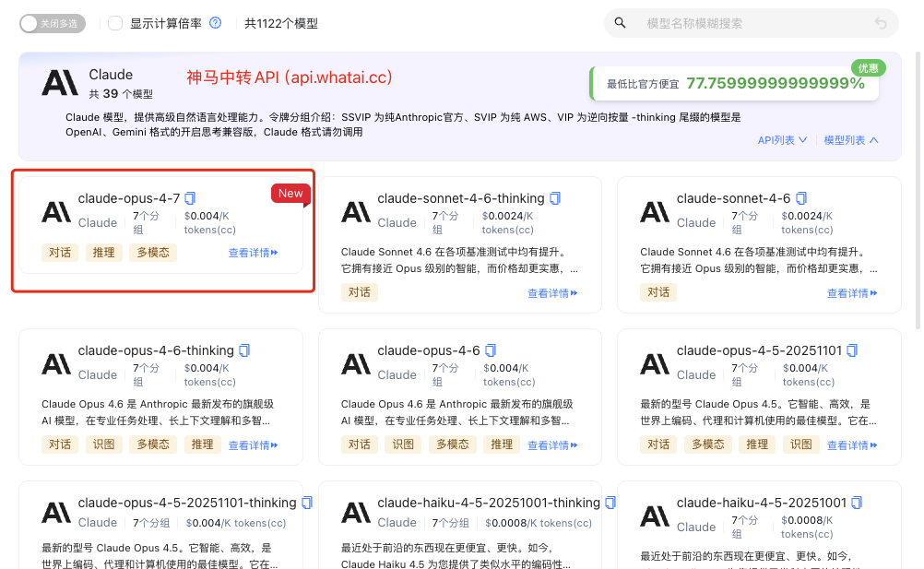Open the compute rate help question icon

[216, 23]
